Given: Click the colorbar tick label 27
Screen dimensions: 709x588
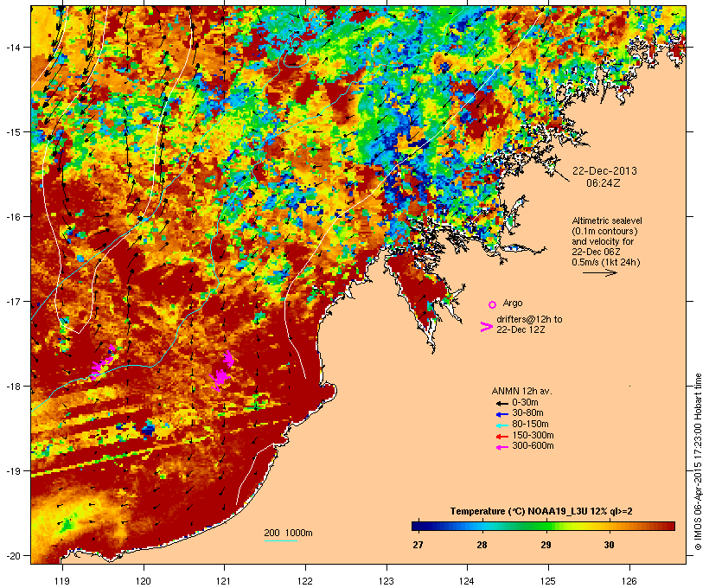Looking at the screenshot, I should (418, 545).
